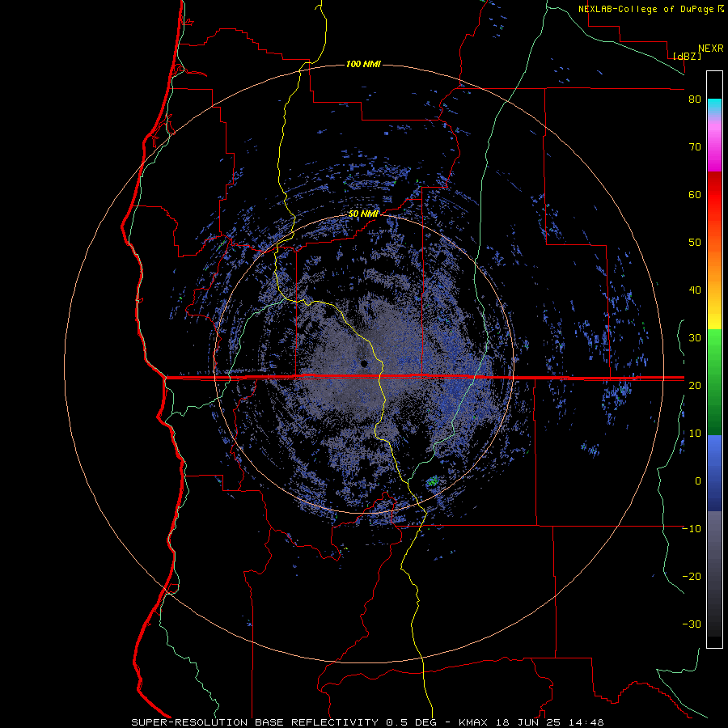
Task: Click the 30 value on the dBZ scale
Action: coord(695,337)
